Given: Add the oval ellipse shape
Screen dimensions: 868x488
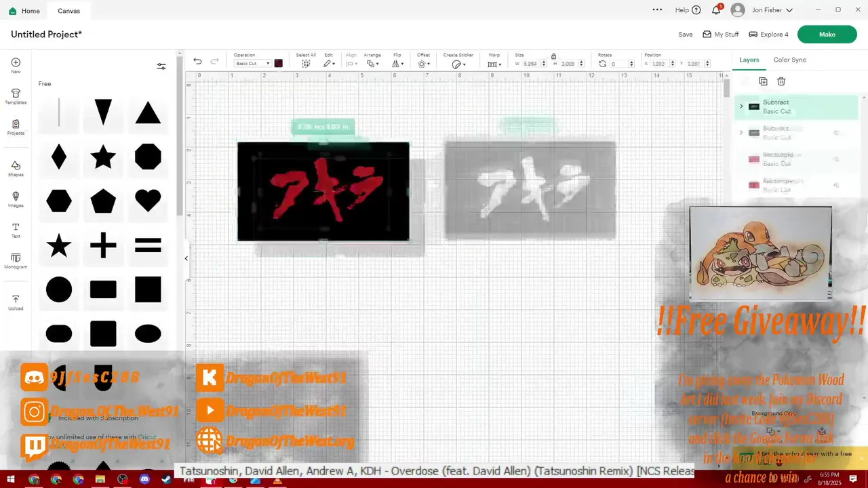Looking at the screenshot, I should click(x=148, y=333).
